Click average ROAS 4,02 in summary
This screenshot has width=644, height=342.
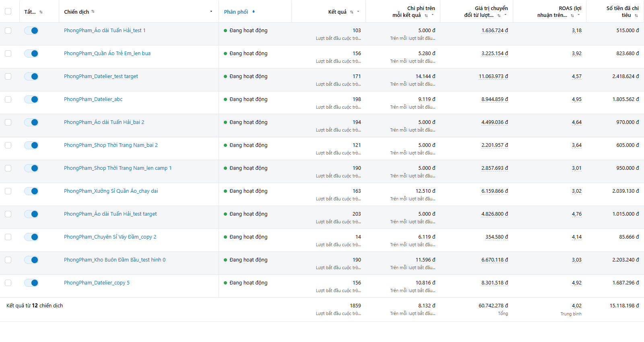point(577,306)
